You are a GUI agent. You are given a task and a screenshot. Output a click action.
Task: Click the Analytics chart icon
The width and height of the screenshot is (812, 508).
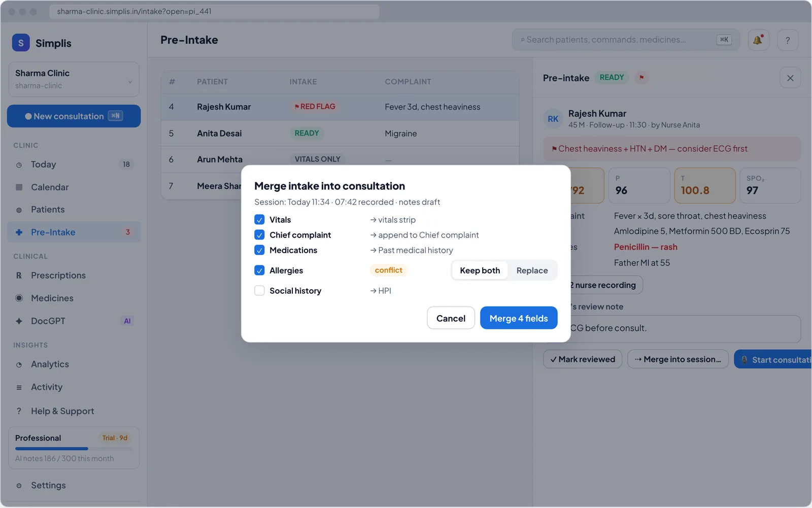coord(19,364)
